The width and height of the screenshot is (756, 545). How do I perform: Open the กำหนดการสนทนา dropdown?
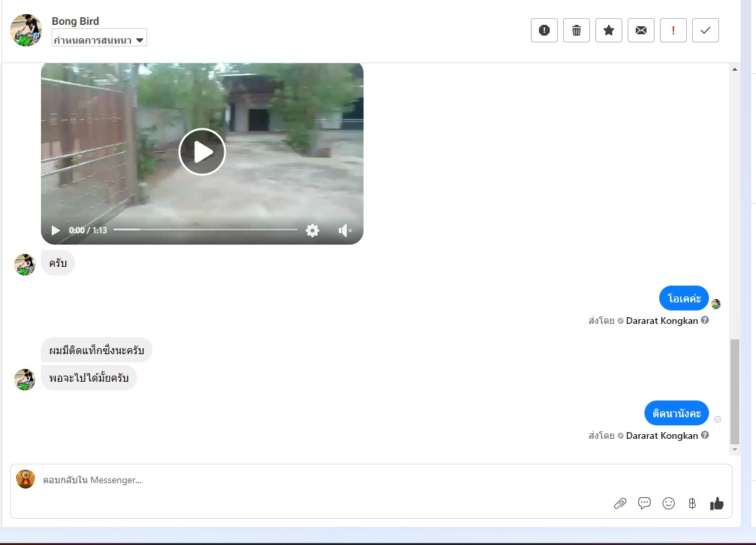(x=99, y=40)
